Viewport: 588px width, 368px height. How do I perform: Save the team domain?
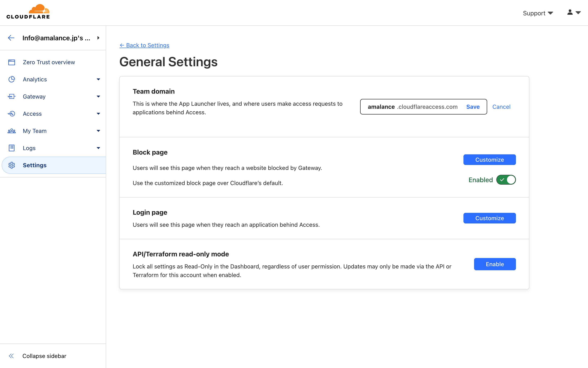pos(473,107)
